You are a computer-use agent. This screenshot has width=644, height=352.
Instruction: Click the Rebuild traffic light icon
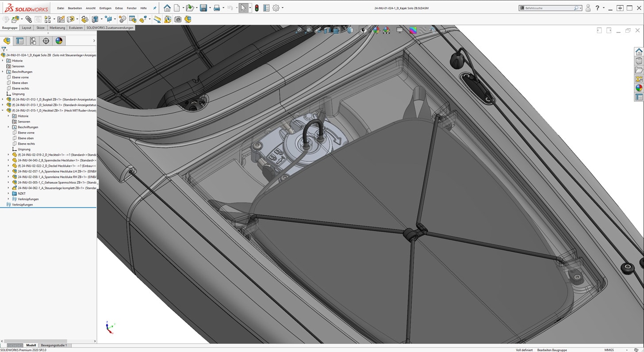tap(257, 8)
